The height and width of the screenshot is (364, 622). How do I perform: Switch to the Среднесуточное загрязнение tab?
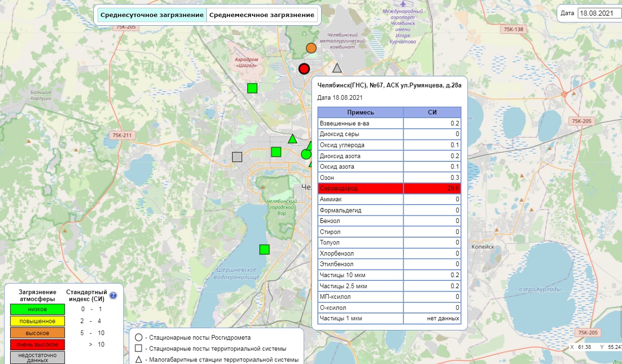click(152, 15)
